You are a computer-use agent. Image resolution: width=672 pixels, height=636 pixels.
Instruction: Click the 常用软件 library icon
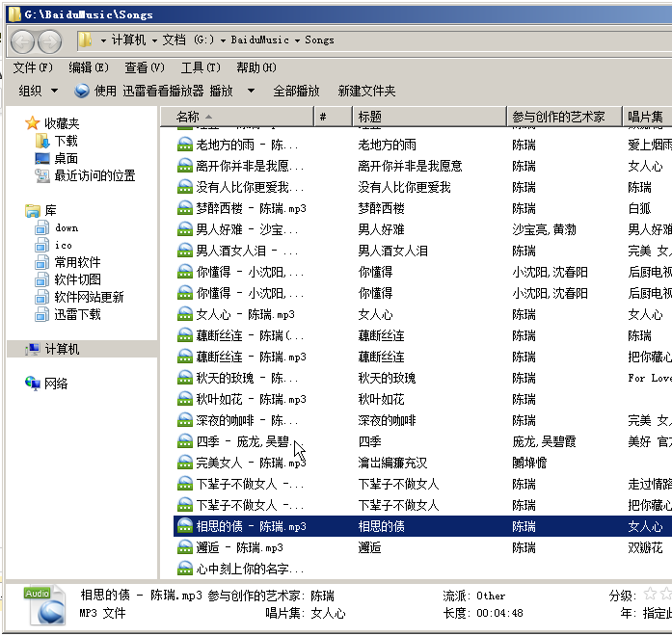pyautogui.click(x=42, y=262)
